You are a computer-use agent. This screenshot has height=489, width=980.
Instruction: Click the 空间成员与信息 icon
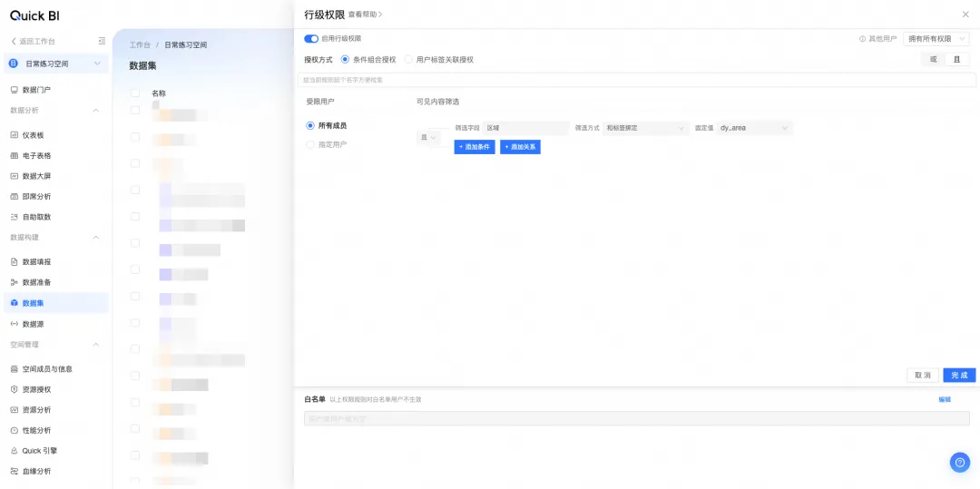(x=15, y=369)
